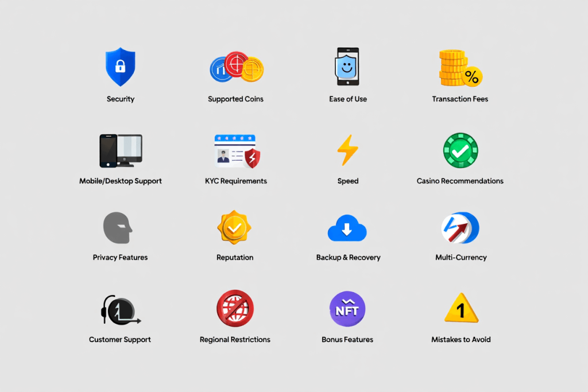Image resolution: width=588 pixels, height=392 pixels.
Task: Open the Reputation gold badge icon
Action: 234,227
